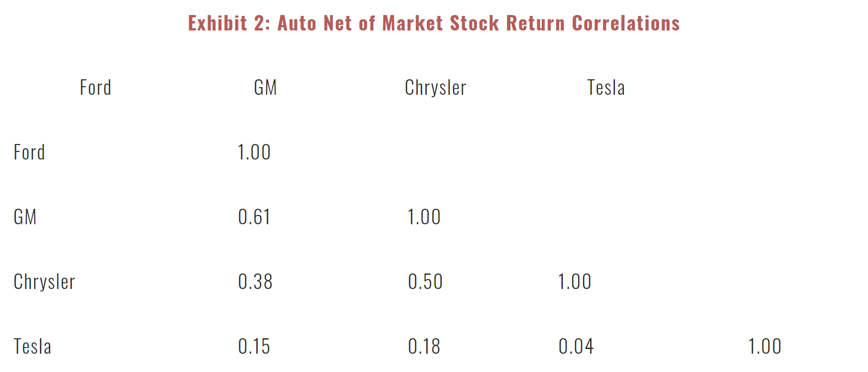The image size is (868, 372).
Task: Select the 0.18 correlation value
Action: (424, 347)
